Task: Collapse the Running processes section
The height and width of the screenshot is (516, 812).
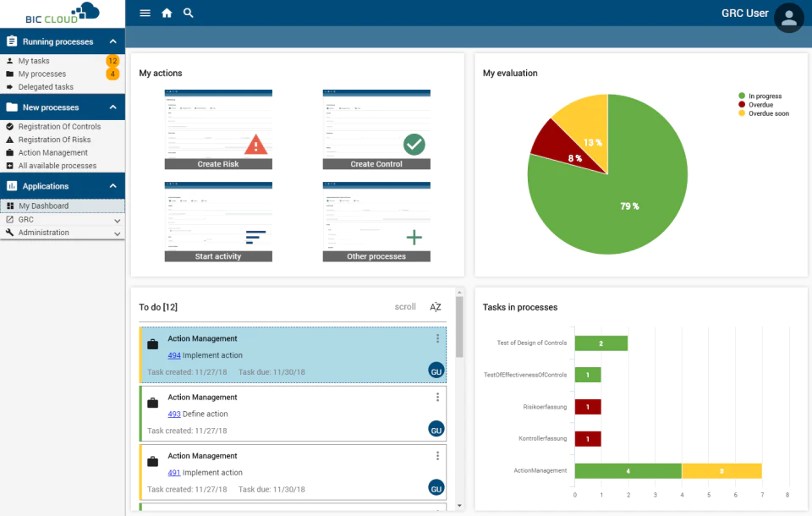Action: (x=112, y=41)
